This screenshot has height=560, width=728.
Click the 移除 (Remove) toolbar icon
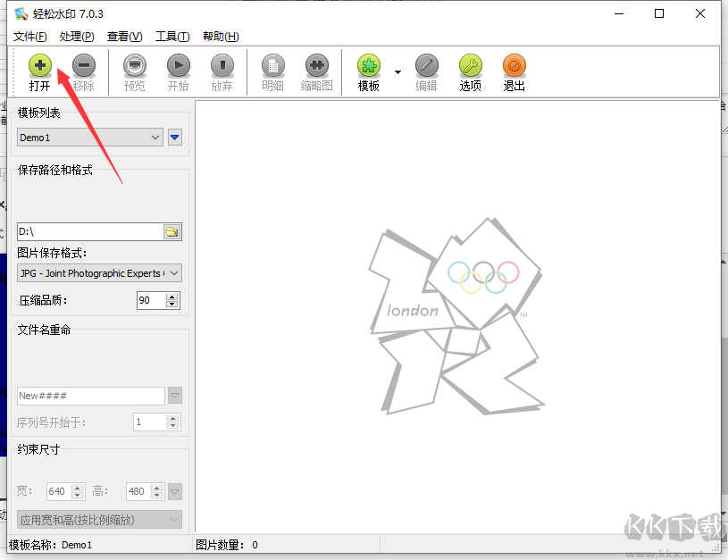pyautogui.click(x=84, y=66)
